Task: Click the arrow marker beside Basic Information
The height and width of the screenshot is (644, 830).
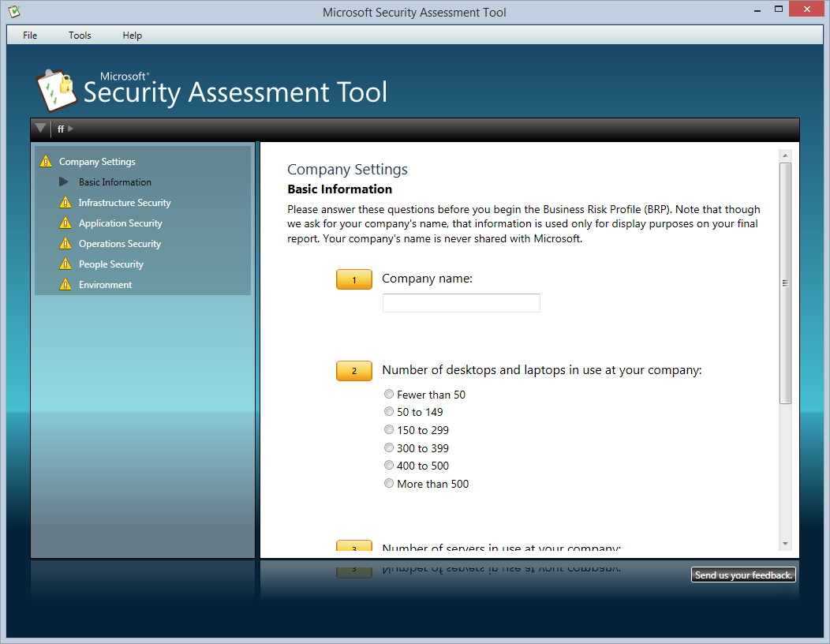Action: click(64, 182)
